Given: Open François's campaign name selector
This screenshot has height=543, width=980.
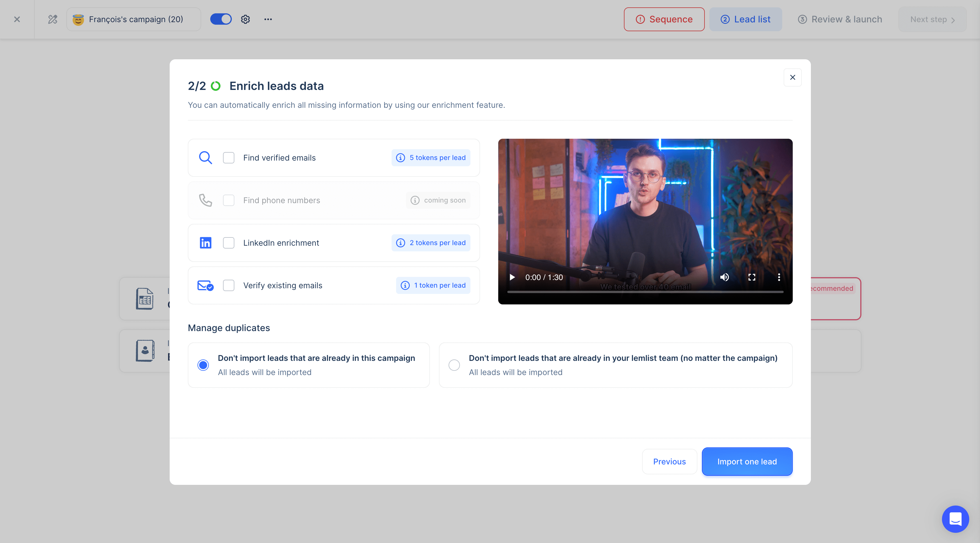Looking at the screenshot, I should pyautogui.click(x=134, y=19).
